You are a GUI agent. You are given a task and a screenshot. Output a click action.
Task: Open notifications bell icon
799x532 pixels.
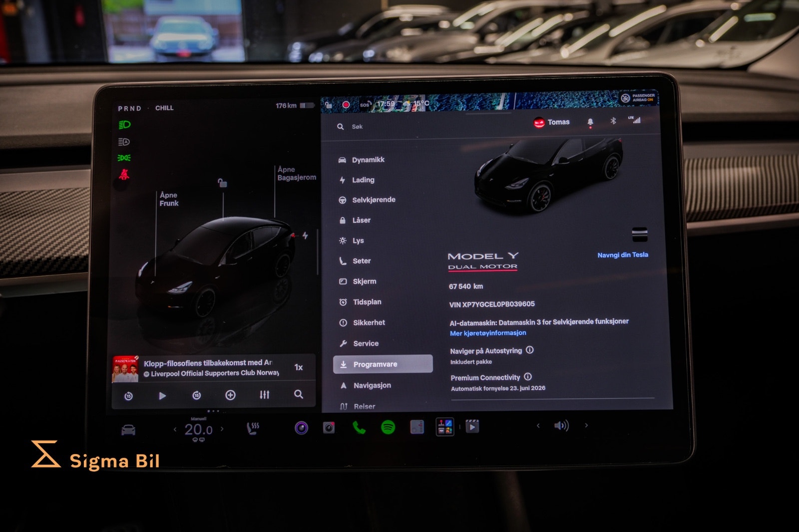[x=590, y=122]
